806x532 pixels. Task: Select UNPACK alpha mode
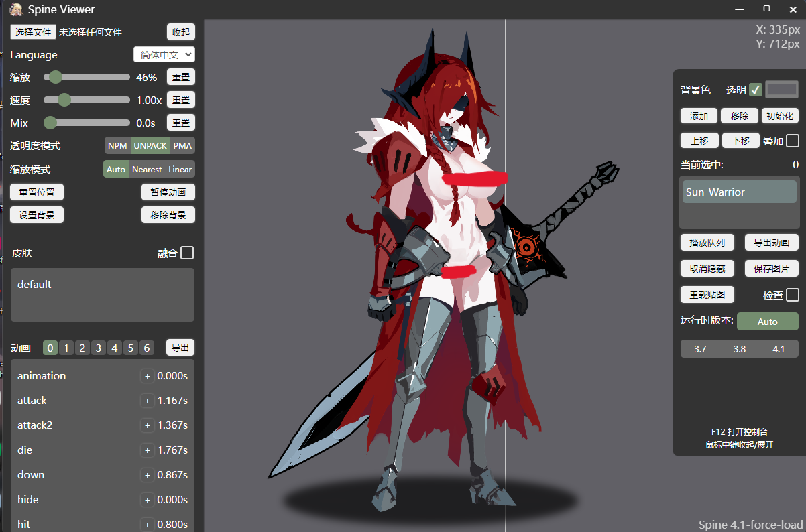150,145
